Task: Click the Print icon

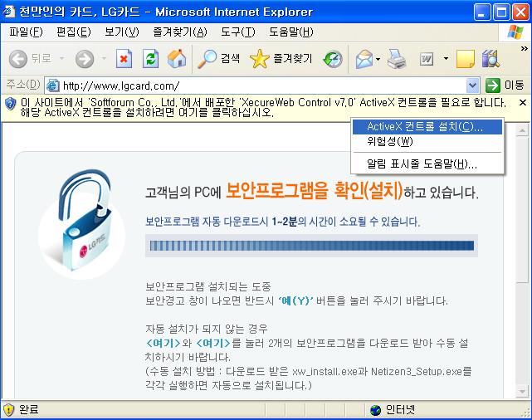Action: click(397, 59)
